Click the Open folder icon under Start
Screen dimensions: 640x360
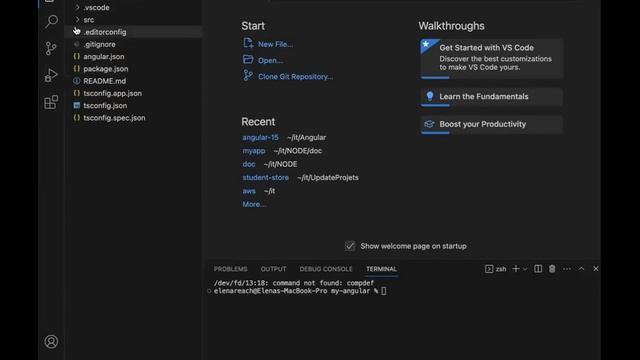point(248,60)
